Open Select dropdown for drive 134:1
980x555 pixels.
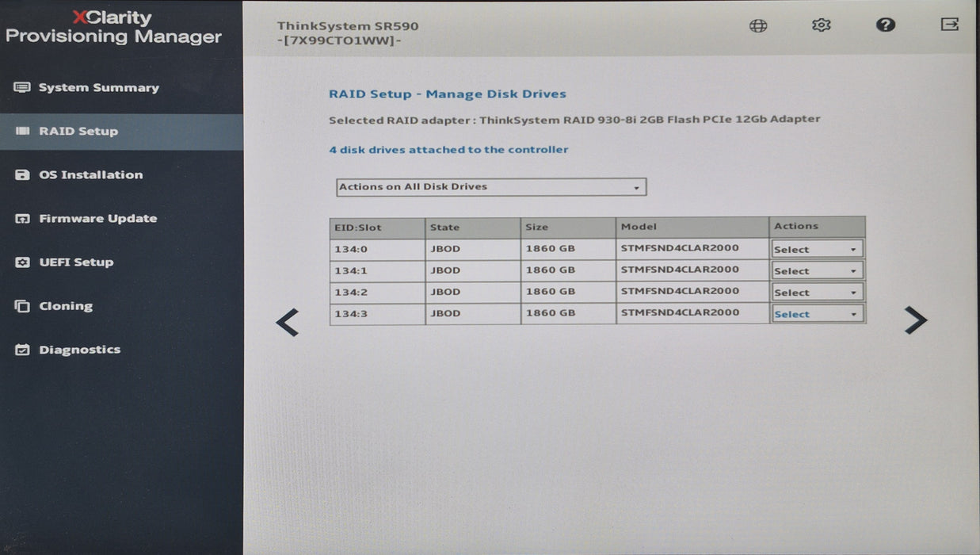(x=817, y=271)
